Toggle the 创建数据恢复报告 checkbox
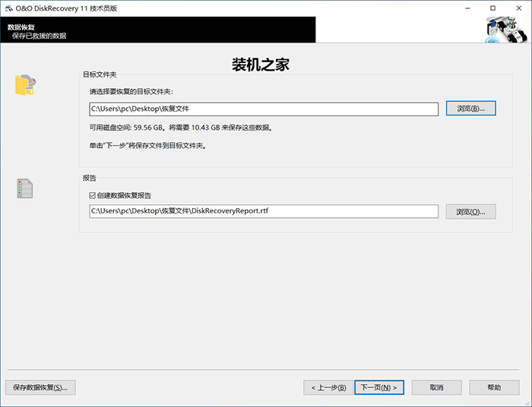The height and width of the screenshot is (407, 532). pyautogui.click(x=93, y=195)
